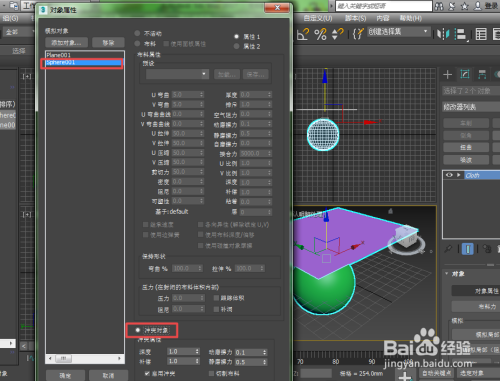Open the Scene Explorer toggle icon
This screenshot has width=500, height=381.
[481, 34]
